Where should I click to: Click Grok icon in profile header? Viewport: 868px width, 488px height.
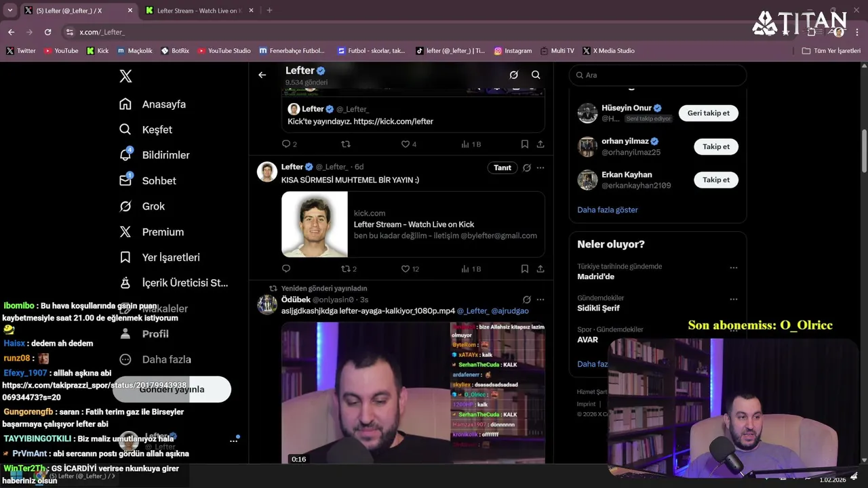point(513,75)
